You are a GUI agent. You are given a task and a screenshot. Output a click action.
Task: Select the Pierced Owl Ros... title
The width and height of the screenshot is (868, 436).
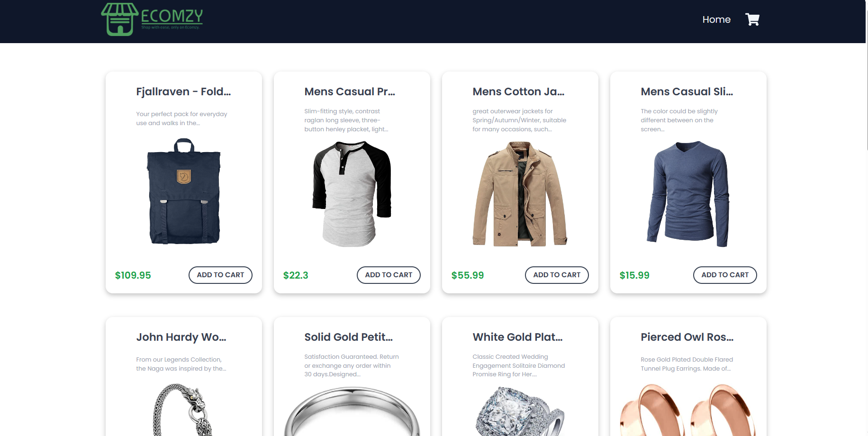coord(687,337)
